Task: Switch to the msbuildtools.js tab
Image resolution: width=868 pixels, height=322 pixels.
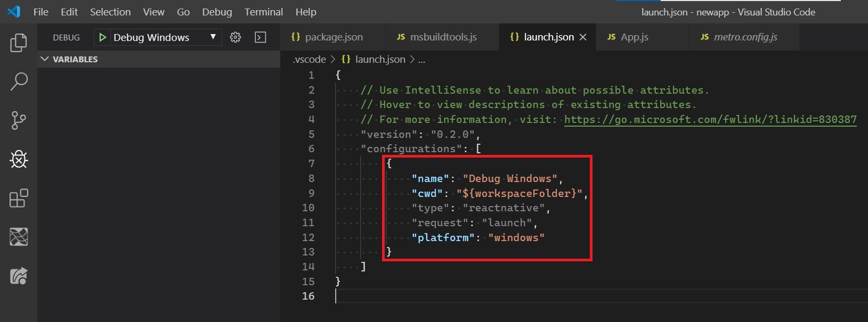Action: (x=443, y=37)
